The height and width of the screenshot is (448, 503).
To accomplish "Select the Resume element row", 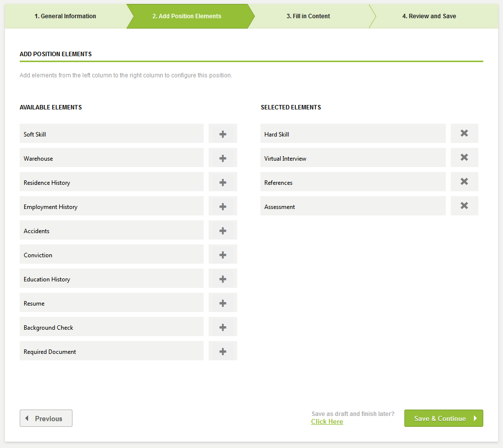I will tap(111, 303).
